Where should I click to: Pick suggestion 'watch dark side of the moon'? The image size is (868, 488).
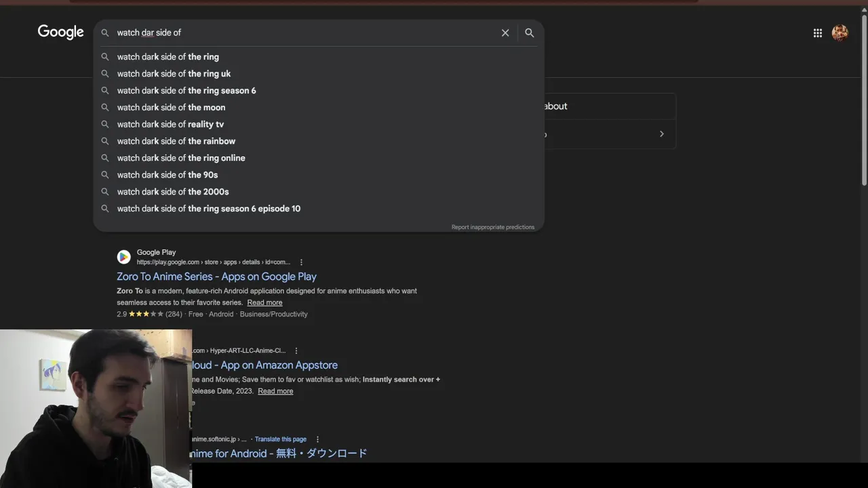319,107
